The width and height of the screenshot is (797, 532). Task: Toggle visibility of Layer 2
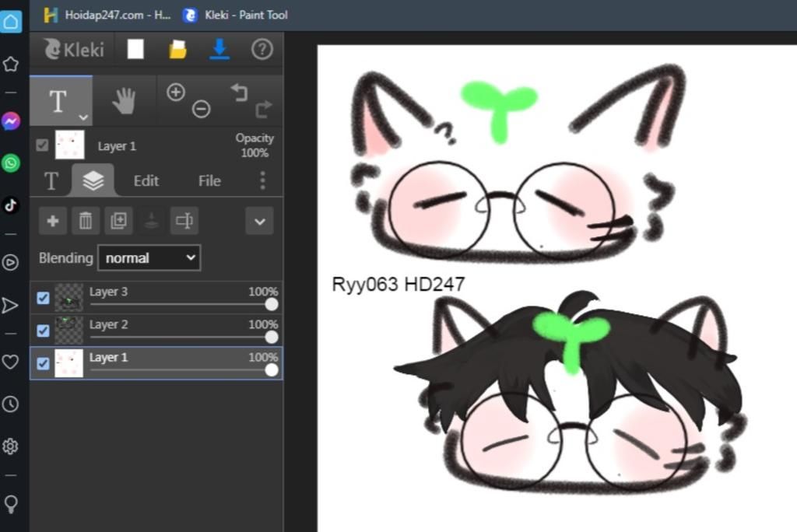[x=44, y=331]
